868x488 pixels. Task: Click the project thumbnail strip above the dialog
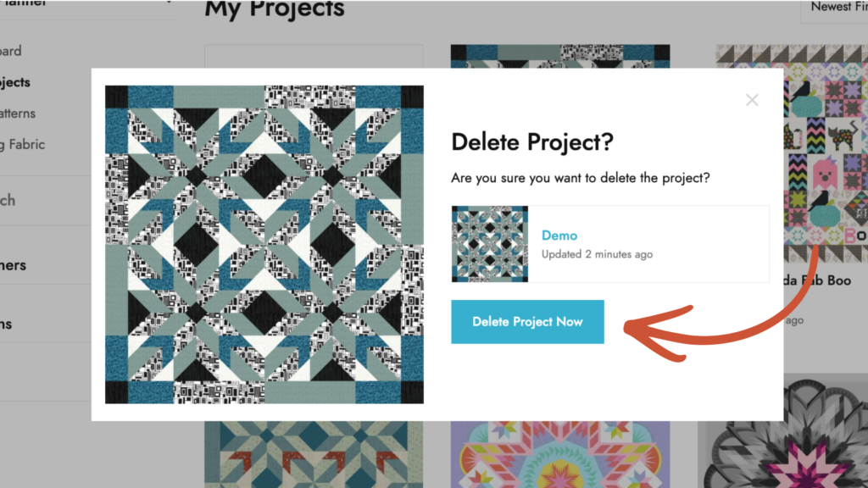tap(559, 56)
